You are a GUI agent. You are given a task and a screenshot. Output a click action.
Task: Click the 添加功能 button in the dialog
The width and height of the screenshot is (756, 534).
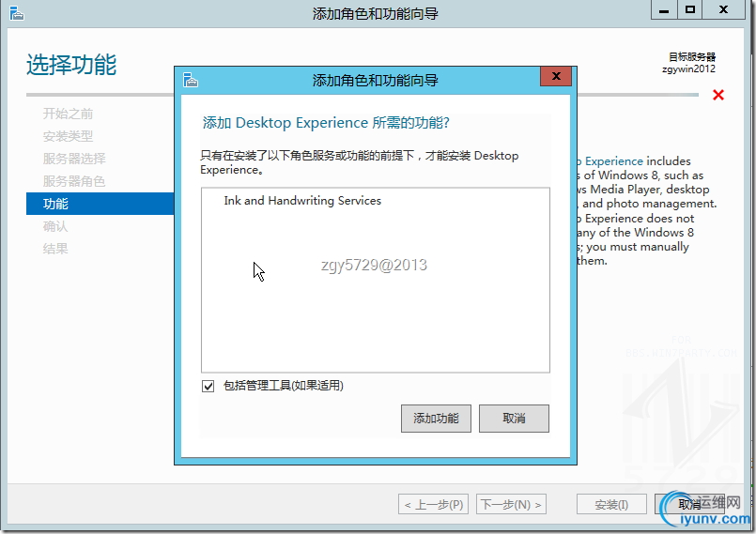click(436, 419)
